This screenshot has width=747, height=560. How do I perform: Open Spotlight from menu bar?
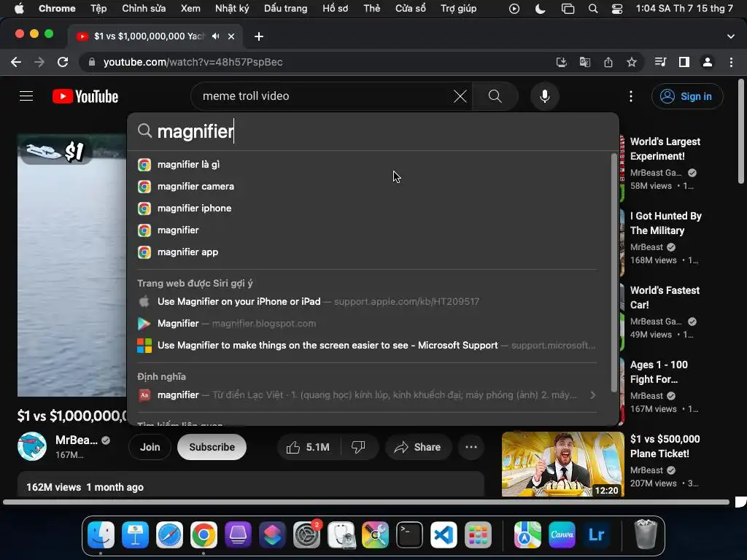pyautogui.click(x=592, y=9)
